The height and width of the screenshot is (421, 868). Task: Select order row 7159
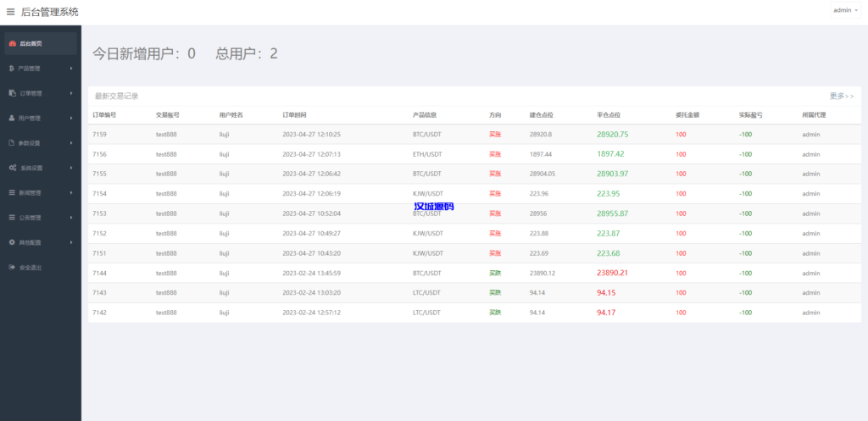tap(99, 135)
